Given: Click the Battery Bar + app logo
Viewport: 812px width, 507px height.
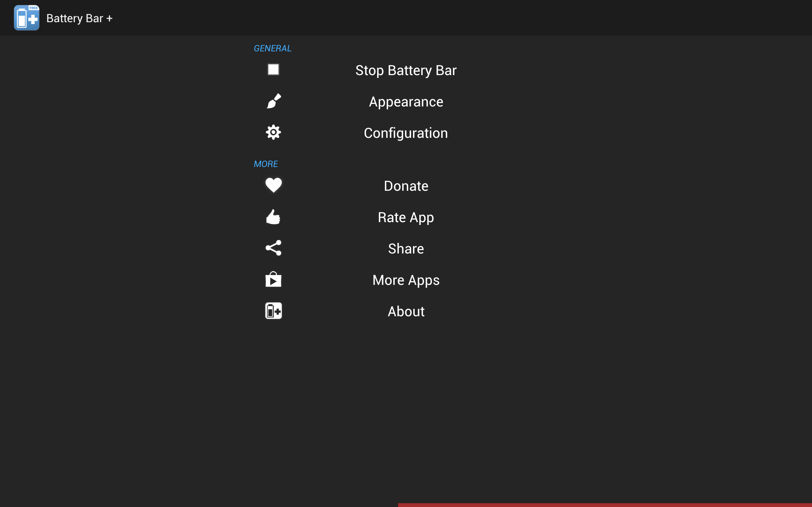Looking at the screenshot, I should [x=27, y=18].
